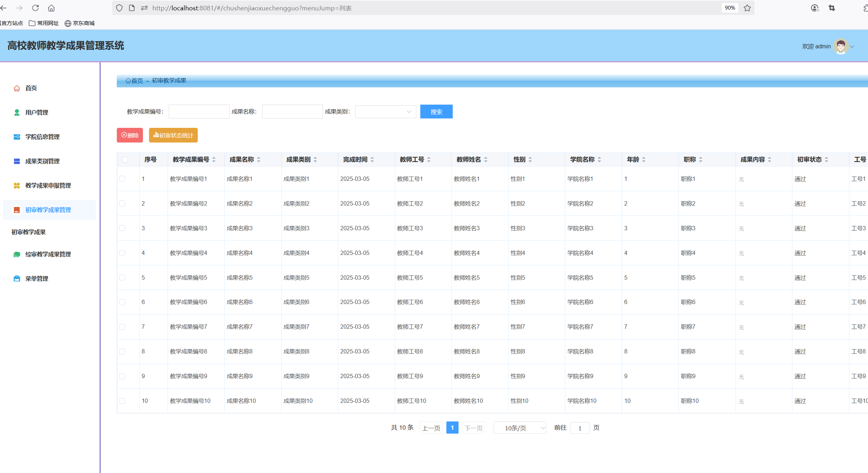Click the green user management icon
This screenshot has width=868, height=473.
(x=17, y=112)
